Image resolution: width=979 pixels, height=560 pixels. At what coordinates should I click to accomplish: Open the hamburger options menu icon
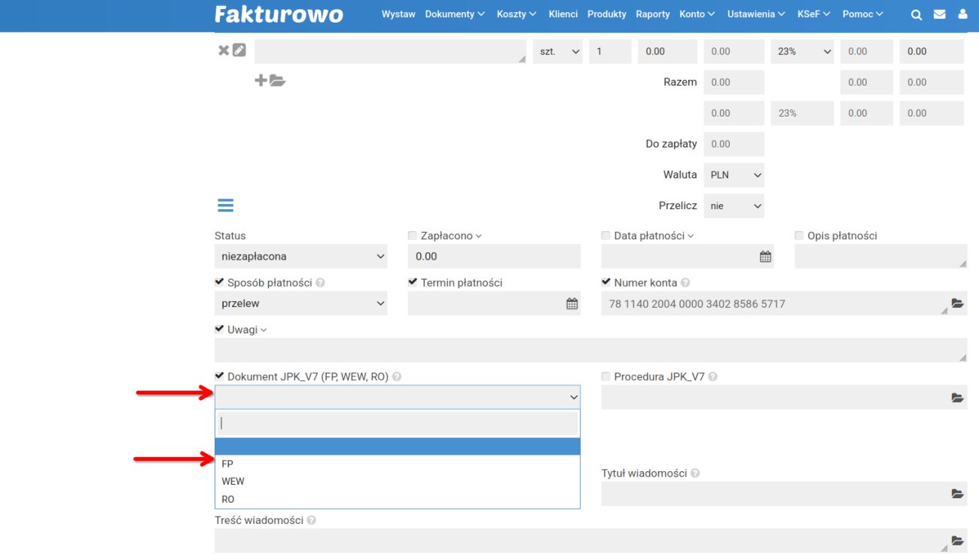pos(225,205)
